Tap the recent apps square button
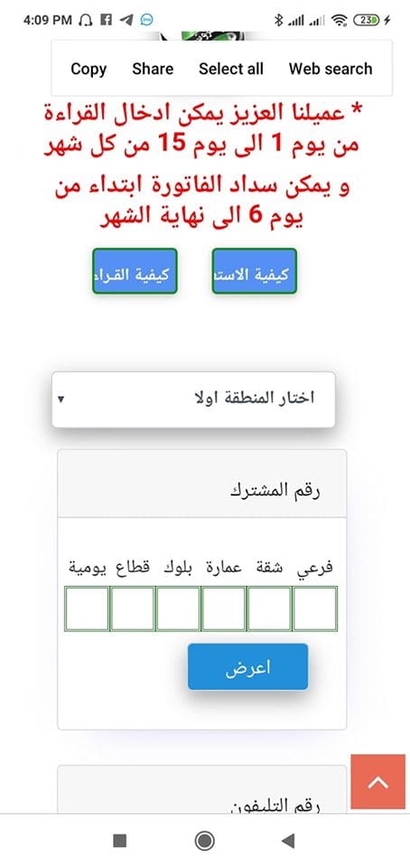The height and width of the screenshot is (868, 410). coord(120,841)
